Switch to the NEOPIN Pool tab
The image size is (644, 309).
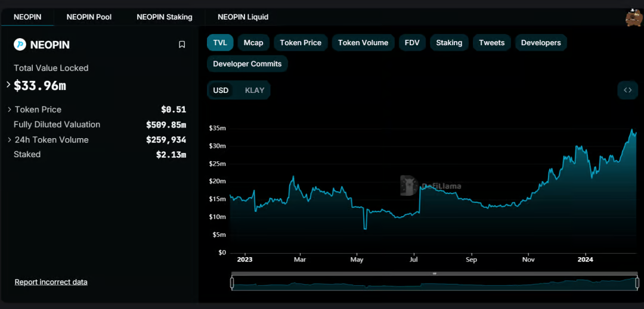click(89, 17)
